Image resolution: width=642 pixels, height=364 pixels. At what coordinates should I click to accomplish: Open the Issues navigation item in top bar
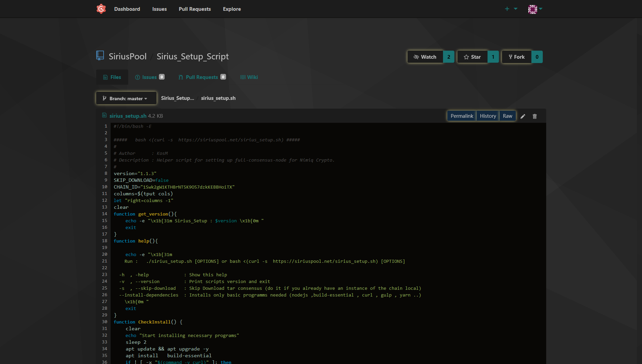pos(159,9)
